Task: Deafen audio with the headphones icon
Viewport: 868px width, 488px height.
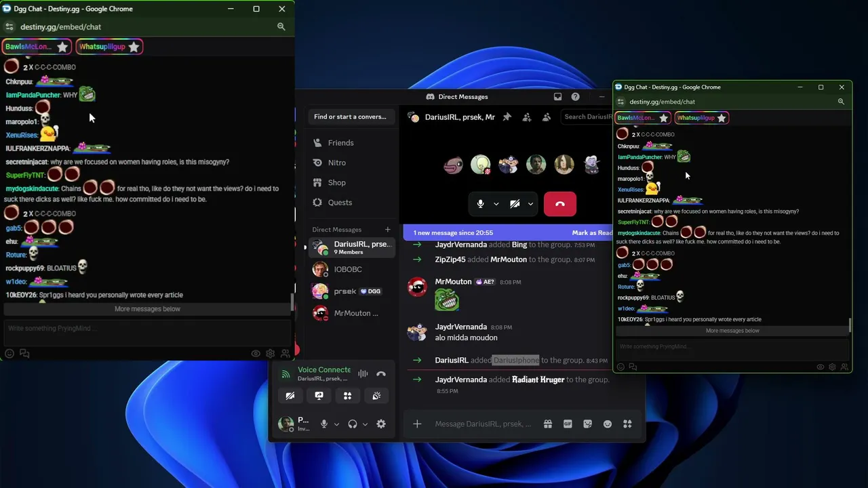Action: coord(353,424)
